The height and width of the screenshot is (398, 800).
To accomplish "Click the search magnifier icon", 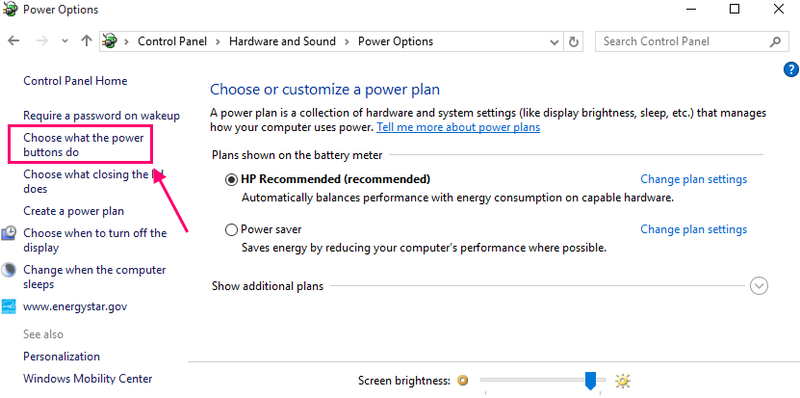I will (775, 41).
